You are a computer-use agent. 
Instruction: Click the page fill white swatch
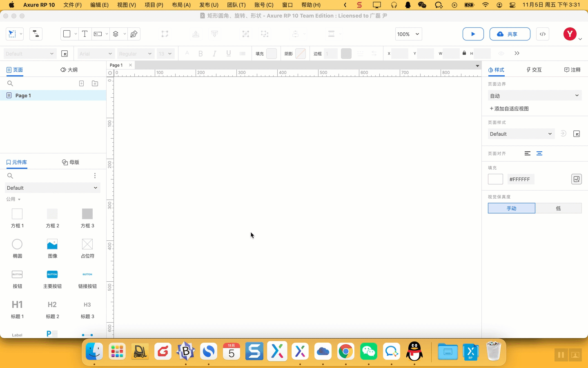[x=495, y=179]
